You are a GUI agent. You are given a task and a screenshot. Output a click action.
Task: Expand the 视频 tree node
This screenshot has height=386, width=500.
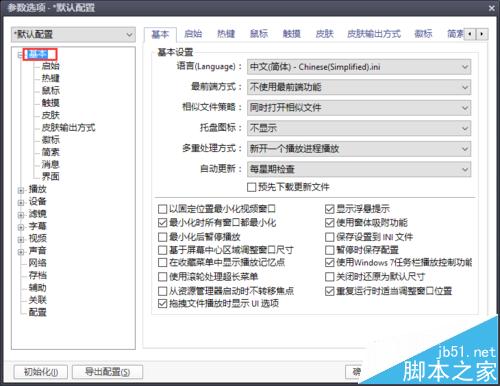(21, 240)
